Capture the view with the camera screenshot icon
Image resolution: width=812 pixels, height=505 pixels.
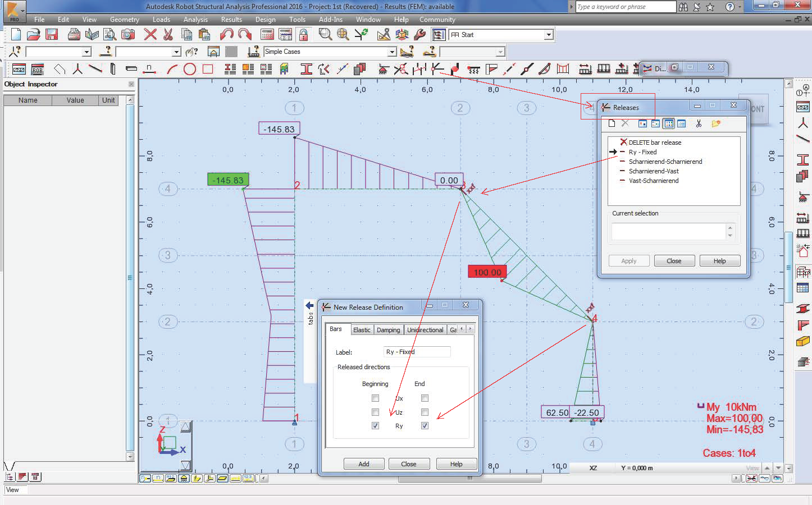click(129, 35)
